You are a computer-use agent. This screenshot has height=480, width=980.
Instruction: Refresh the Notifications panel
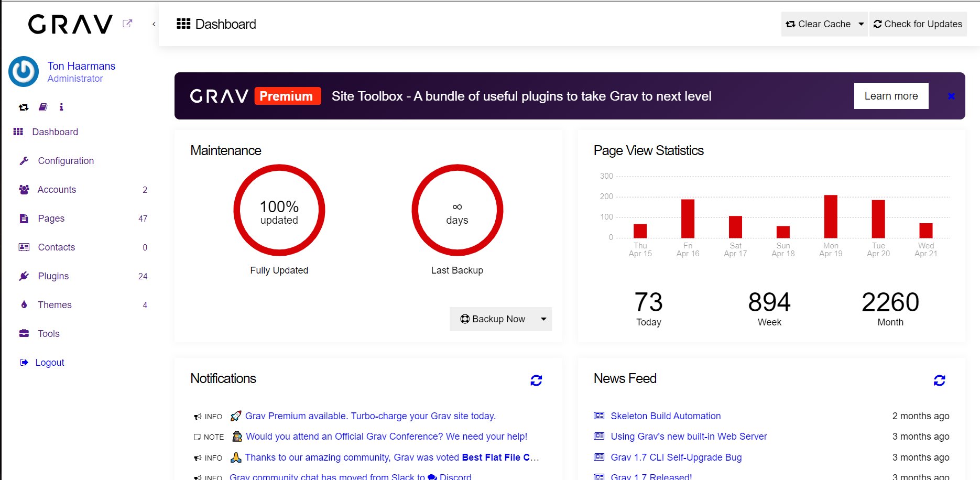click(x=536, y=380)
